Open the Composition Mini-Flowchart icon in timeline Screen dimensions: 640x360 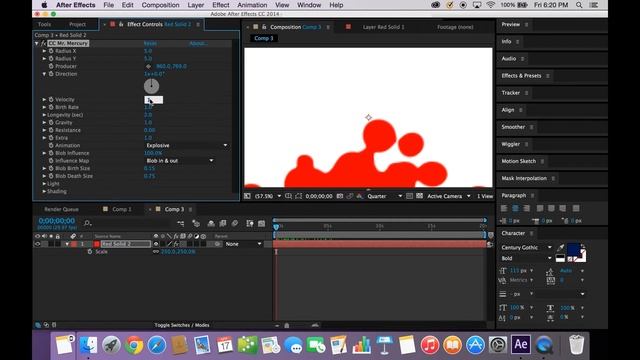pyautogui.click(x=181, y=223)
